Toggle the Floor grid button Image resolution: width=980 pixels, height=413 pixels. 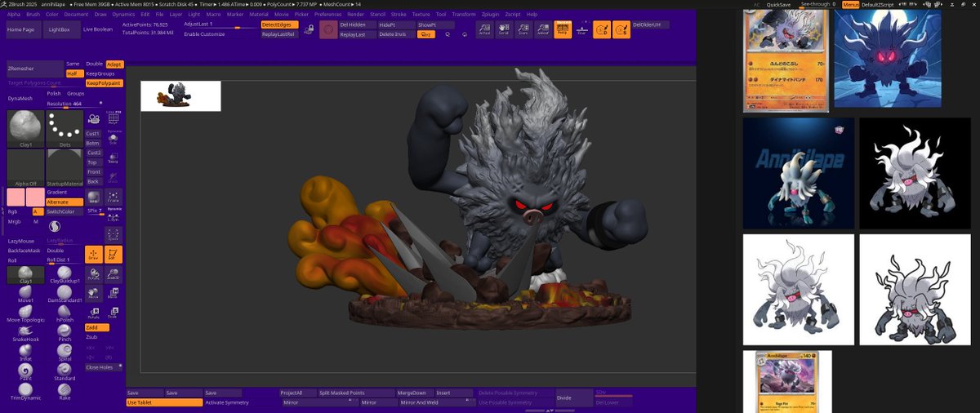tap(581, 30)
